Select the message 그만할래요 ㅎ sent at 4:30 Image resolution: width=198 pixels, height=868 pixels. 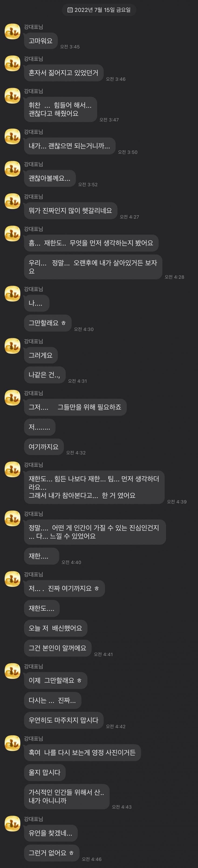pyautogui.click(x=48, y=323)
